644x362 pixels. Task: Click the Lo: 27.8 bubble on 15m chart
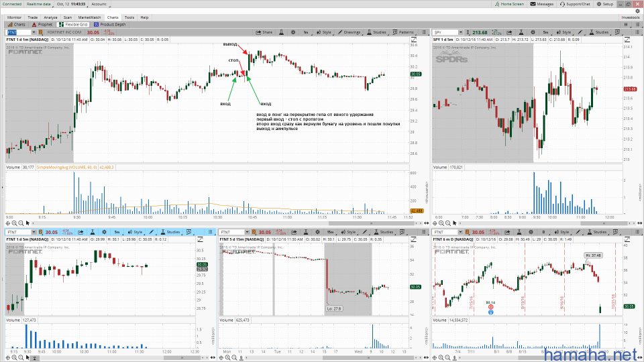tap(334, 308)
